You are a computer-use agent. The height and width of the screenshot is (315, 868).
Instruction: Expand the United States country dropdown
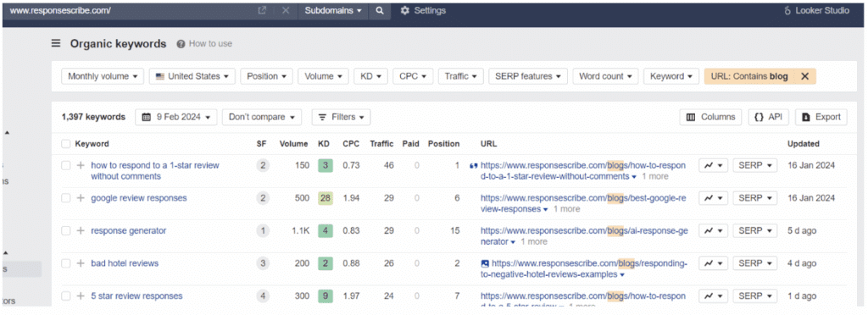click(x=192, y=76)
